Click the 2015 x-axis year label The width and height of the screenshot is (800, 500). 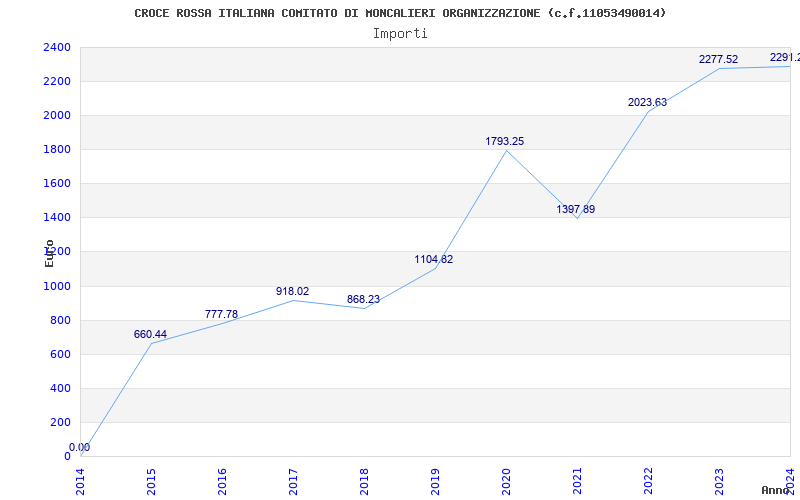tap(151, 482)
